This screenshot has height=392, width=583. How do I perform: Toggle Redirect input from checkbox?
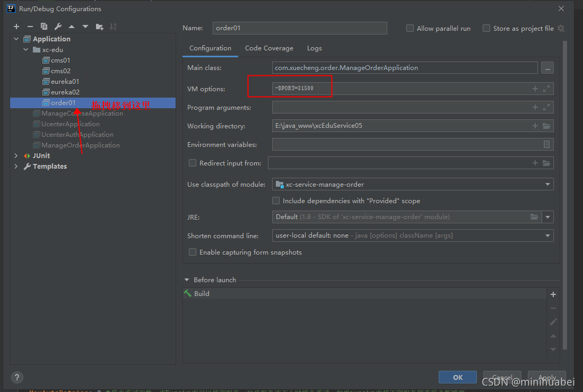pos(192,163)
